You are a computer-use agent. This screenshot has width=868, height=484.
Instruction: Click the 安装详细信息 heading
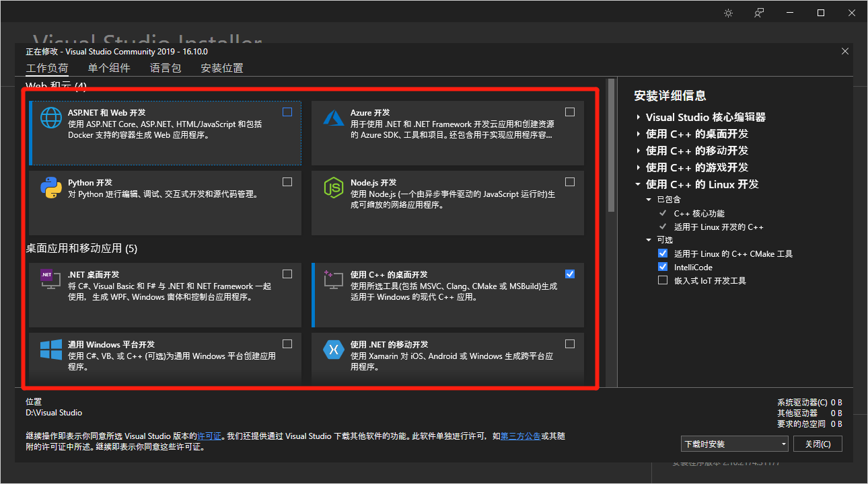[670, 95]
